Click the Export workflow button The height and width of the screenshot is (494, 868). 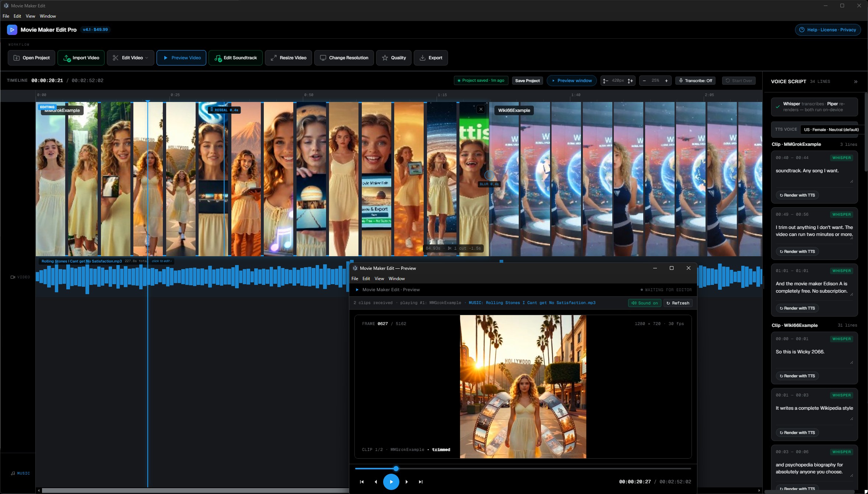click(431, 58)
